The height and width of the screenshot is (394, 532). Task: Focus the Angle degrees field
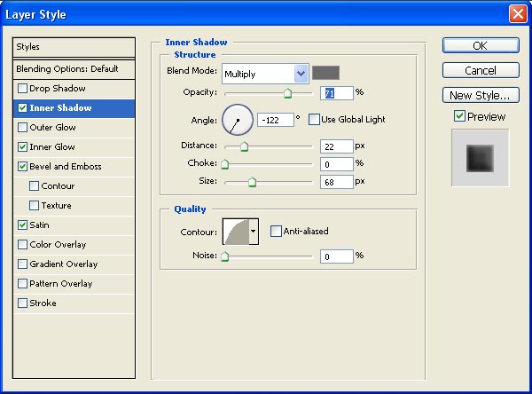click(x=276, y=120)
